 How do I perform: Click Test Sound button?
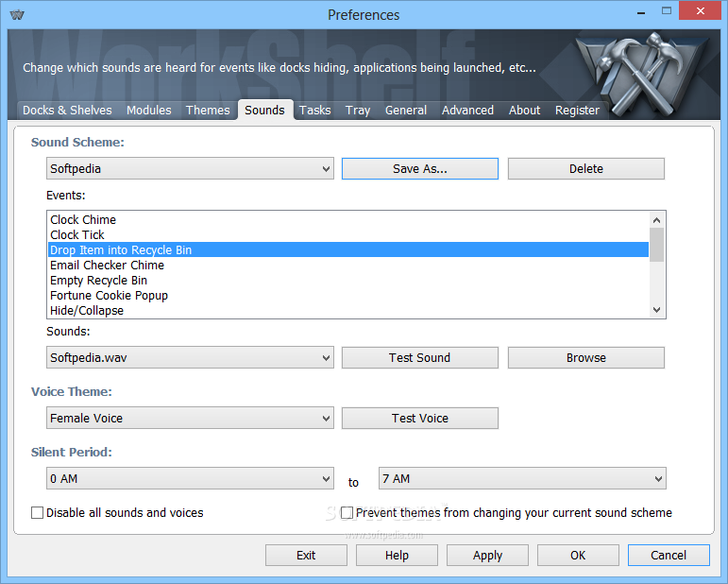click(420, 358)
